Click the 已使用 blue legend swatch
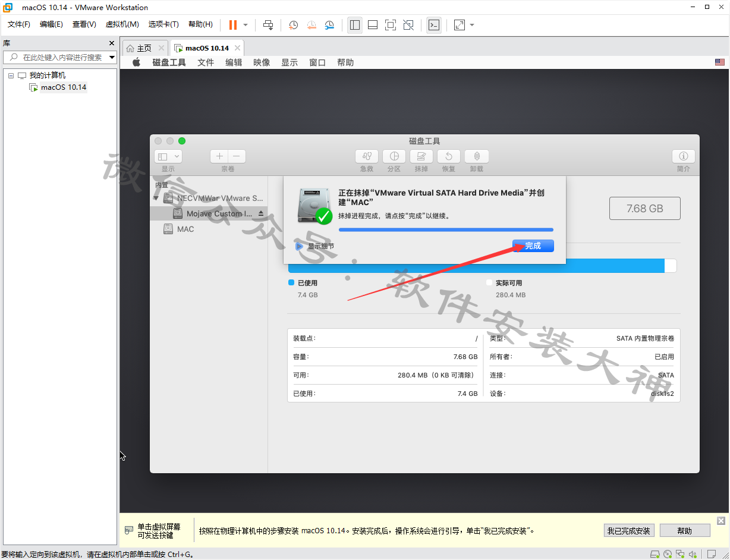The image size is (730, 560). (291, 283)
